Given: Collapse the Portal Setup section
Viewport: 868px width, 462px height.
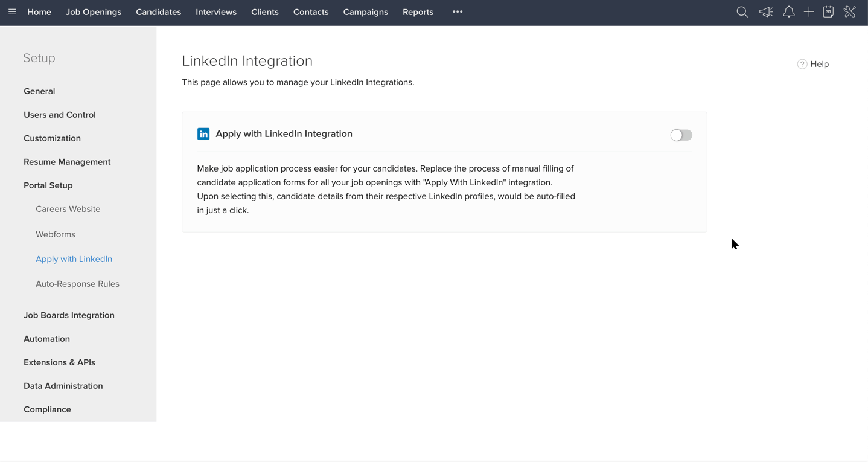Looking at the screenshot, I should coord(48,185).
